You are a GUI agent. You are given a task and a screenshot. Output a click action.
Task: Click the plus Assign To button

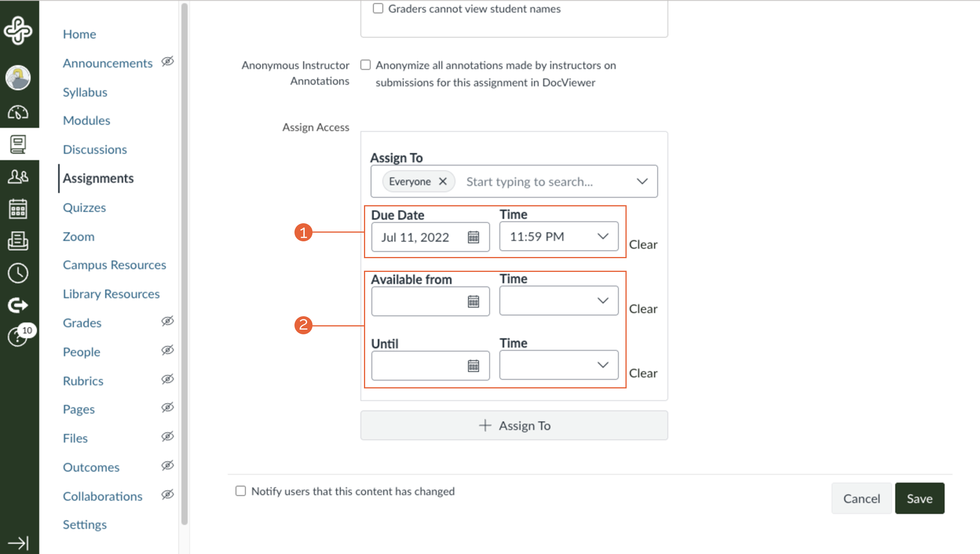click(514, 425)
